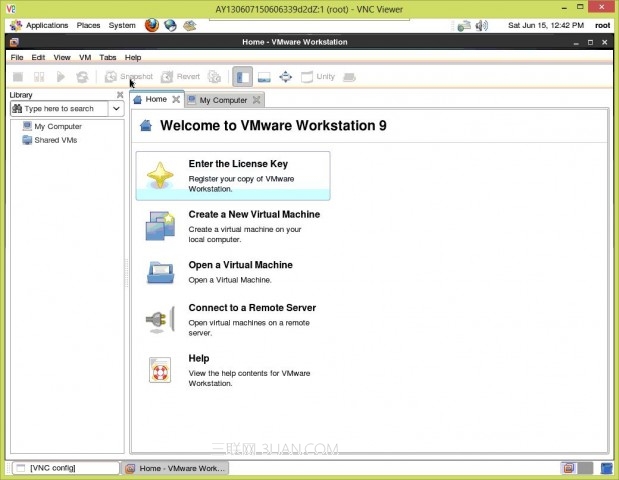Image resolution: width=619 pixels, height=480 pixels.
Task: Close the Home tab
Action: click(x=176, y=100)
